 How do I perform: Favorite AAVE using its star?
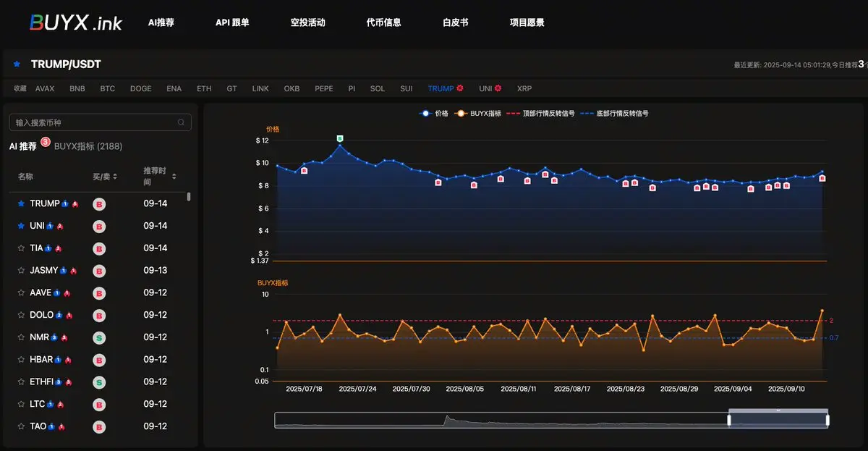[21, 293]
